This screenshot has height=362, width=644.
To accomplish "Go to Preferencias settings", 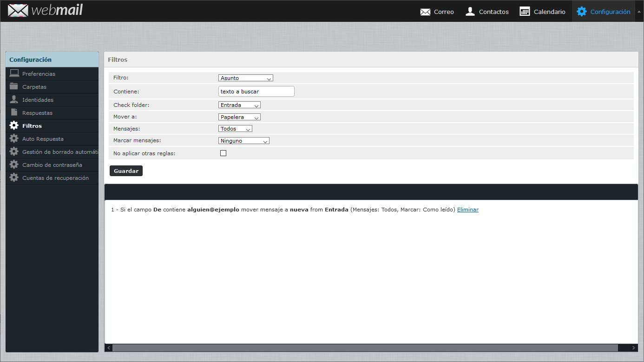I will pyautogui.click(x=52, y=74).
